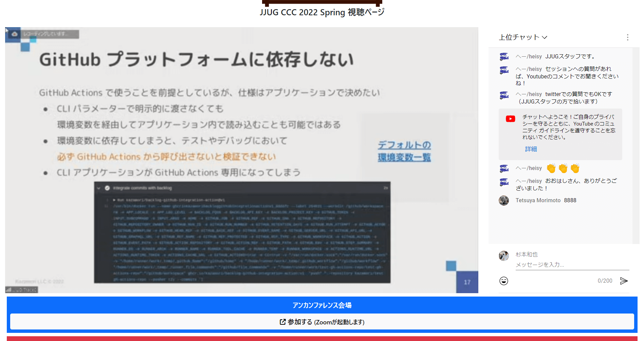Open the デフォルトの環境変数一覧 slide link

404,151
